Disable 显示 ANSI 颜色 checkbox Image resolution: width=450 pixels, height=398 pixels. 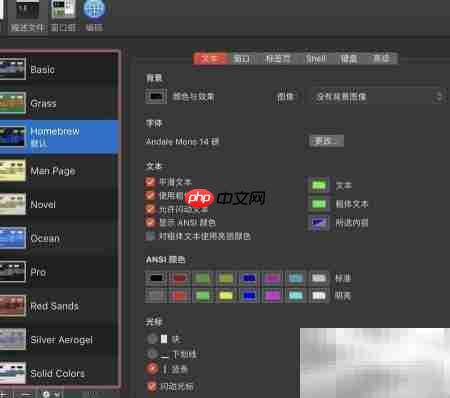150,222
